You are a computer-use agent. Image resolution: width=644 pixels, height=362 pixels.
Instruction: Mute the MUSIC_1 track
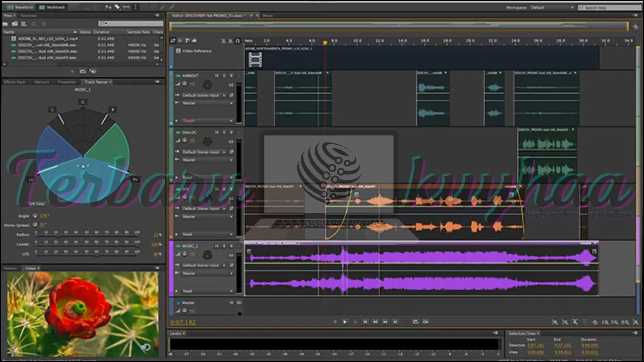point(217,246)
